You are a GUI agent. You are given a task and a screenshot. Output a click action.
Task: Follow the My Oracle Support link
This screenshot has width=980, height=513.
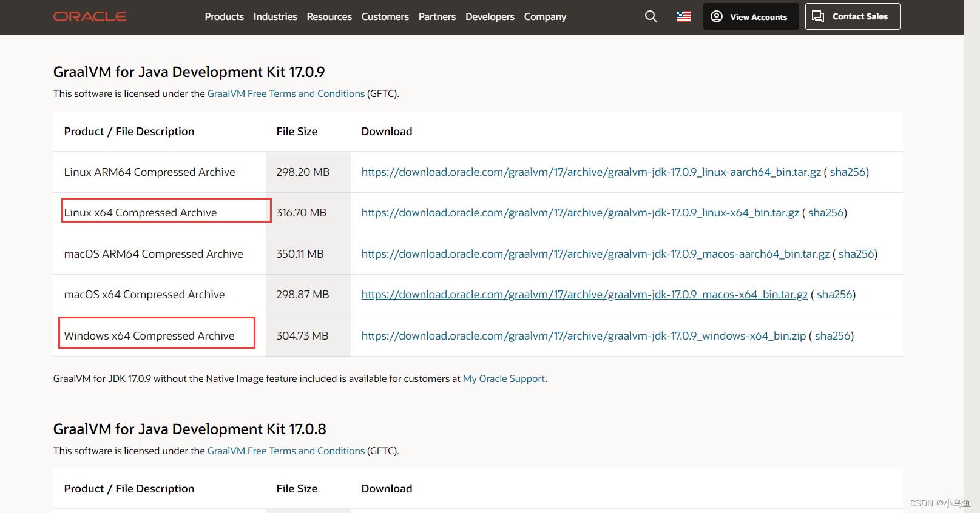[504, 378]
